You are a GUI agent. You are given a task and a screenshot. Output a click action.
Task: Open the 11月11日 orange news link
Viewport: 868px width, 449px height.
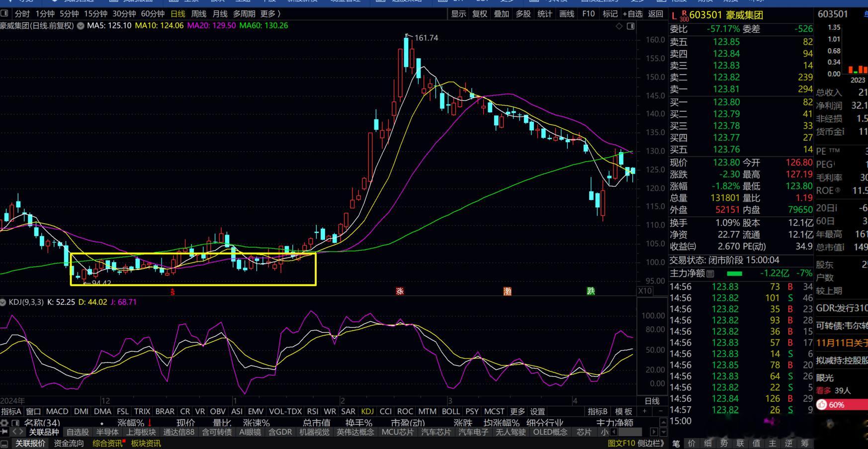[x=841, y=343]
